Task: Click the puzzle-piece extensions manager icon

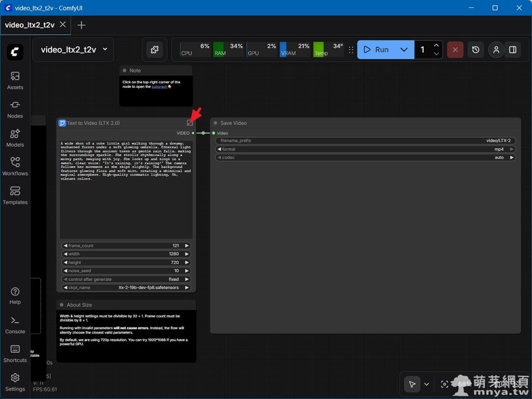Action: coord(154,50)
